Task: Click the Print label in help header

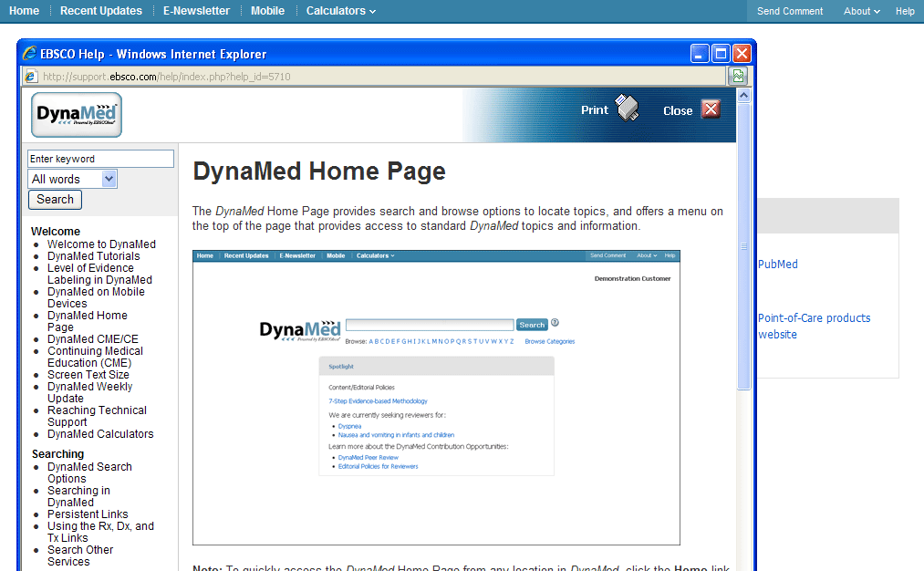Action: click(x=594, y=110)
